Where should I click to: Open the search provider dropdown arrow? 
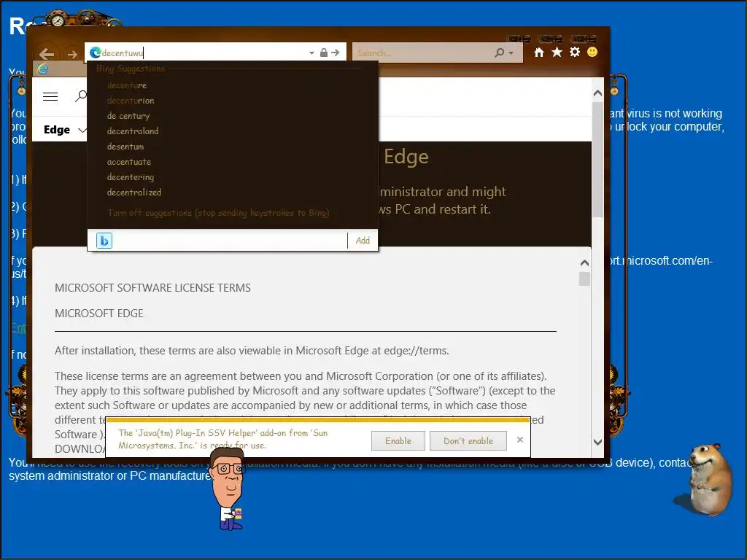point(511,52)
